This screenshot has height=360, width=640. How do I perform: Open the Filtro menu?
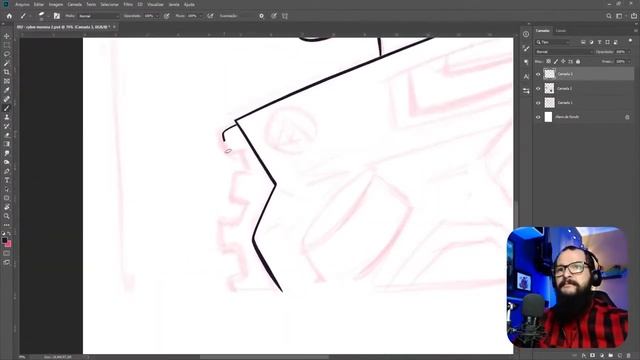click(128, 4)
